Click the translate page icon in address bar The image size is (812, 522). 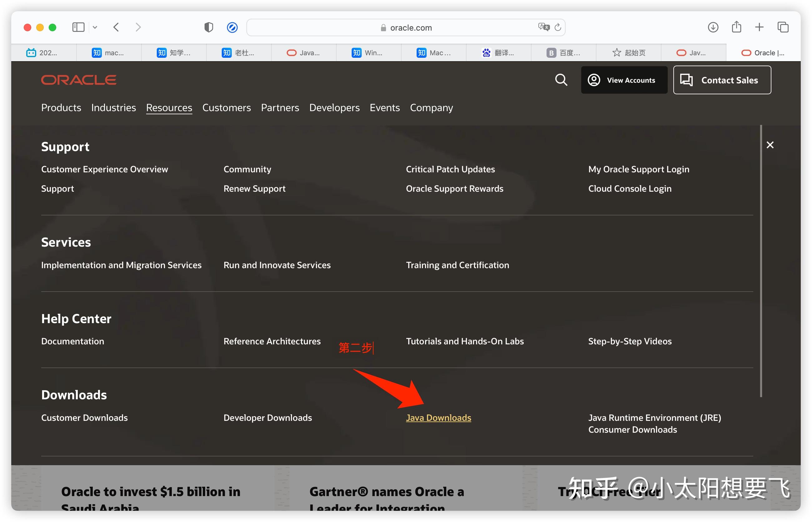[x=543, y=27]
